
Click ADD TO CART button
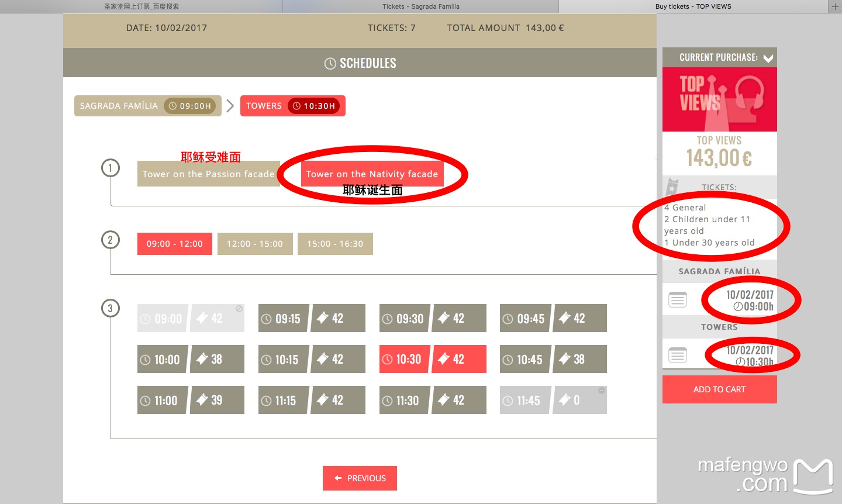(720, 389)
